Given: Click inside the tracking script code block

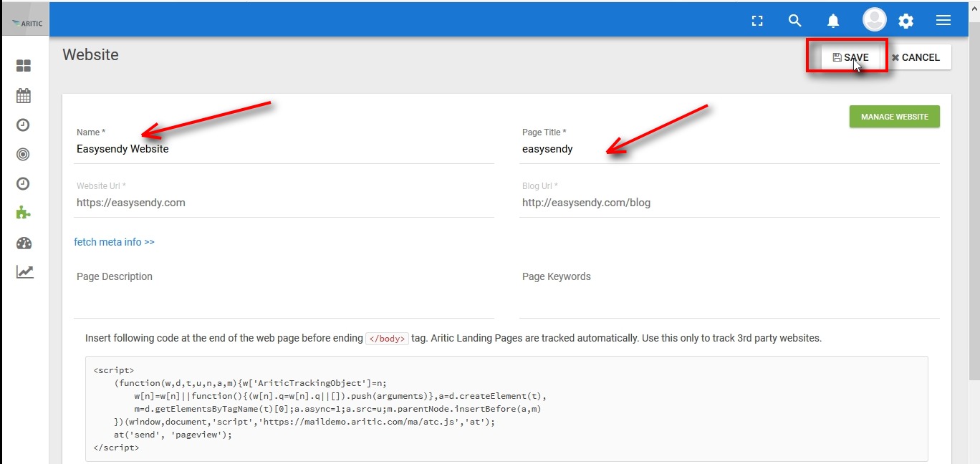Looking at the screenshot, I should [x=506, y=409].
